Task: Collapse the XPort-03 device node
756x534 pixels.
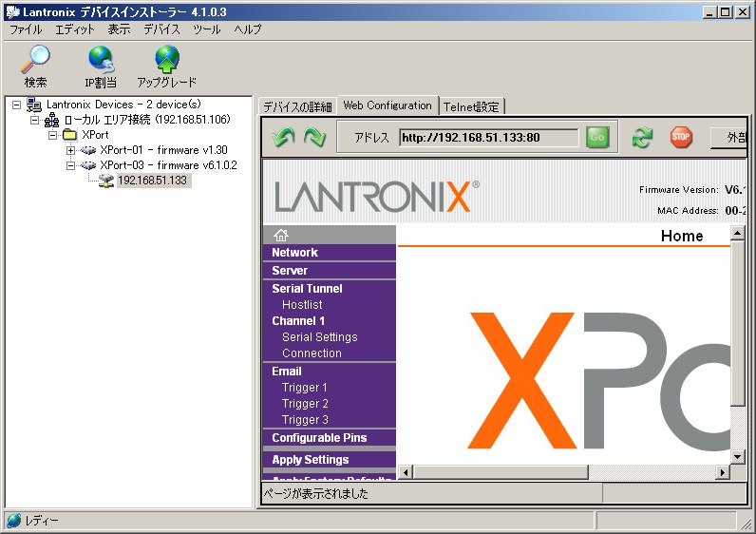Action: point(70,166)
